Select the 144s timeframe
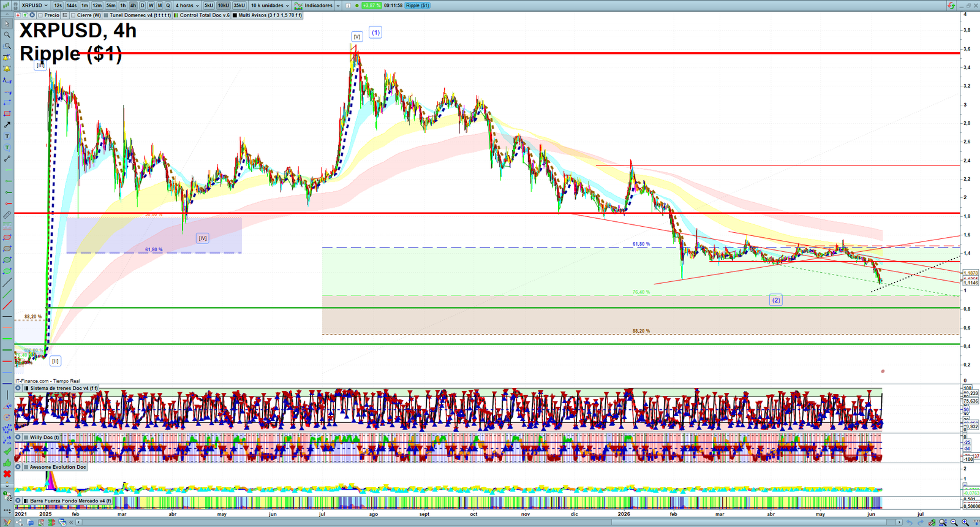Image resolution: width=980 pixels, height=527 pixels. 72,6
